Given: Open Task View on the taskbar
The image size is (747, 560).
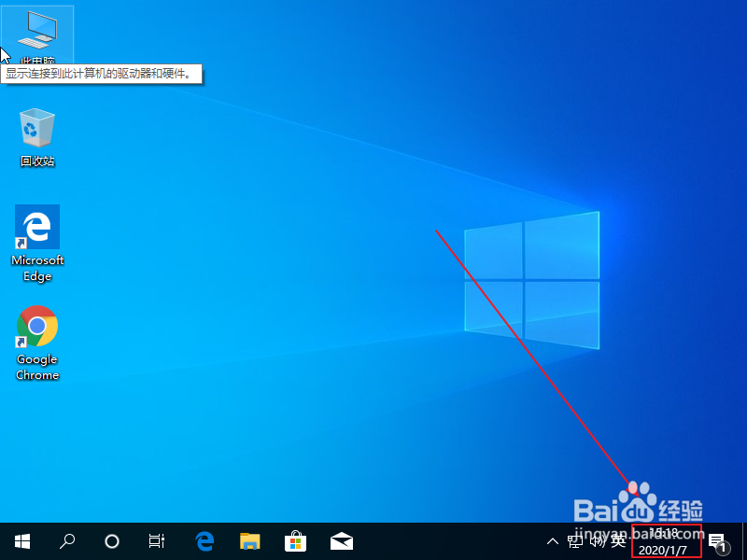Looking at the screenshot, I should [156, 541].
